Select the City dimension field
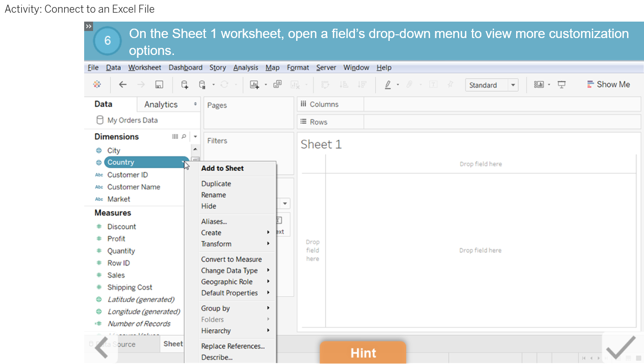 [x=114, y=150]
